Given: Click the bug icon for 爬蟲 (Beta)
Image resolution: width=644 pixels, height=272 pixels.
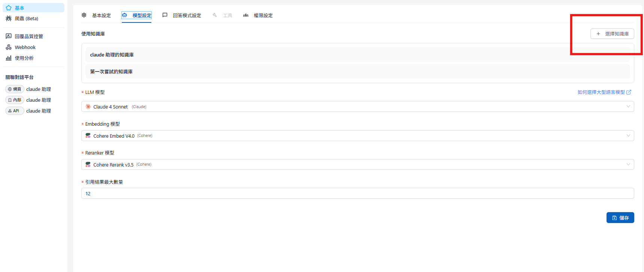Looking at the screenshot, I should tap(9, 18).
